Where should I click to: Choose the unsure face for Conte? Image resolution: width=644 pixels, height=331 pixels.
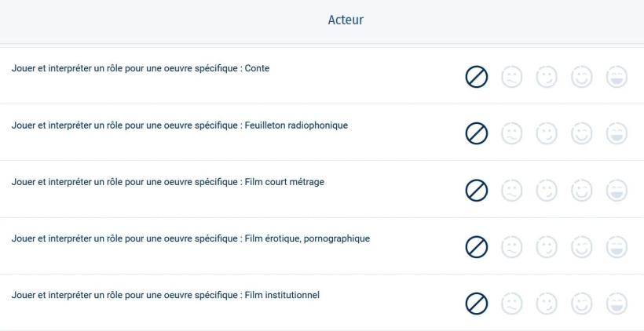(512, 77)
